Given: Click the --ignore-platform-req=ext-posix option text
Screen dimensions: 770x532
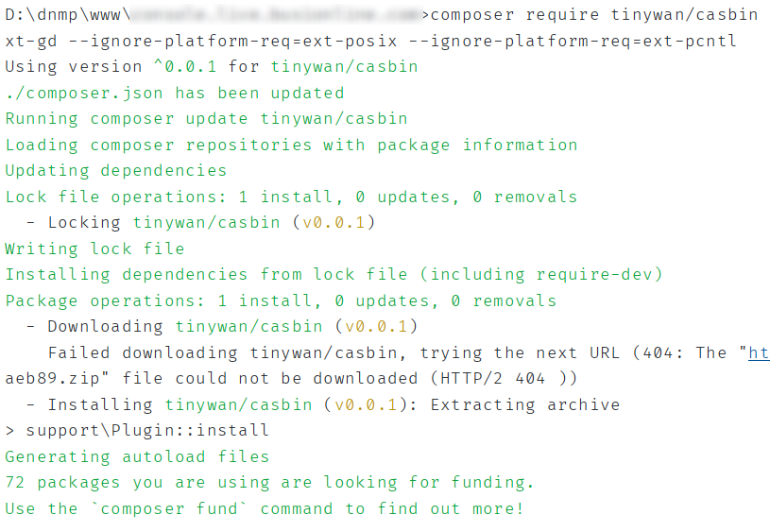Looking at the screenshot, I should (x=232, y=41).
